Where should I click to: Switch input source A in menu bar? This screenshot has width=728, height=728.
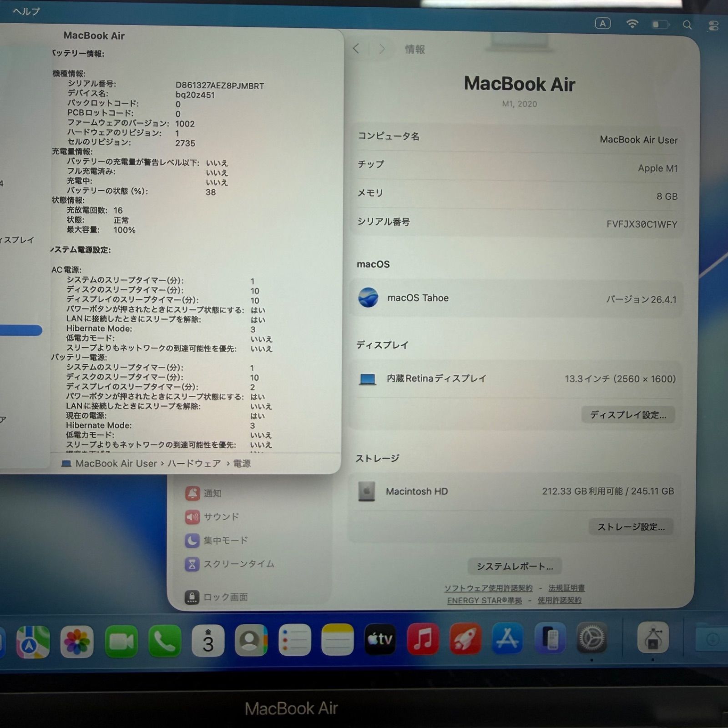(603, 24)
